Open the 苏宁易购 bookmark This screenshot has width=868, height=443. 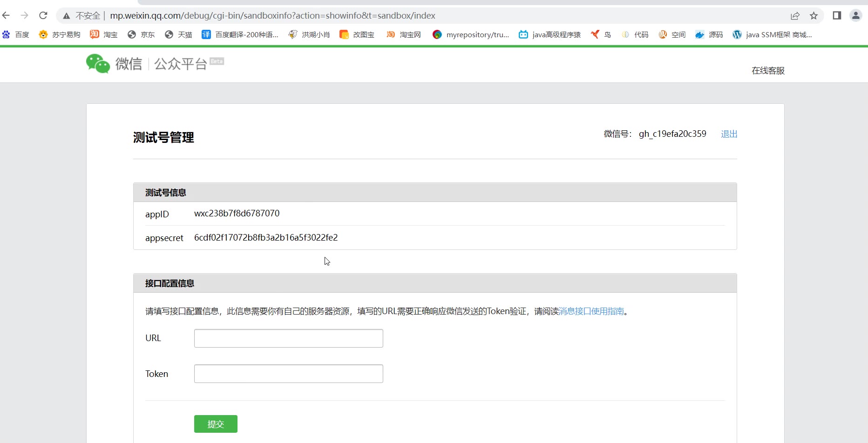60,34
